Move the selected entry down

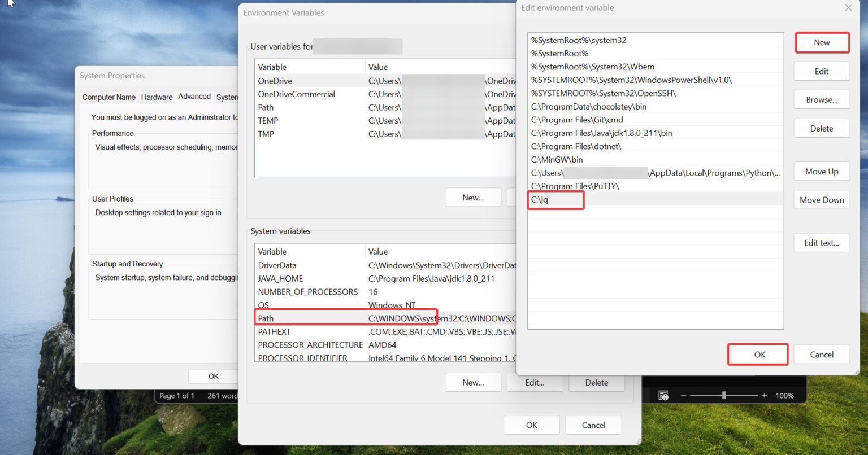click(821, 199)
